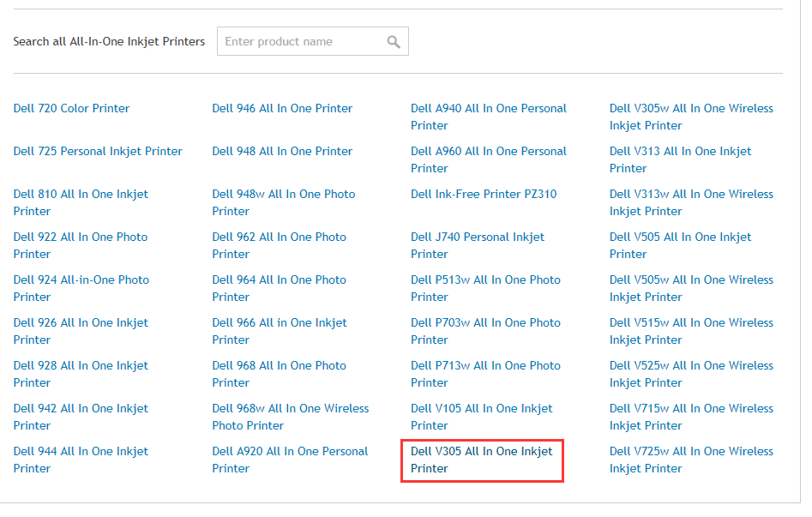Select Dell 928 All In One Inkjet Printer
This screenshot has width=812, height=517.
pyautogui.click(x=81, y=375)
